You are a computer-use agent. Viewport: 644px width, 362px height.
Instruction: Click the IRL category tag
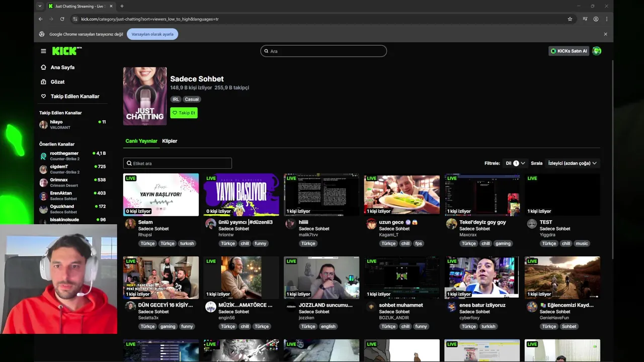click(x=176, y=99)
